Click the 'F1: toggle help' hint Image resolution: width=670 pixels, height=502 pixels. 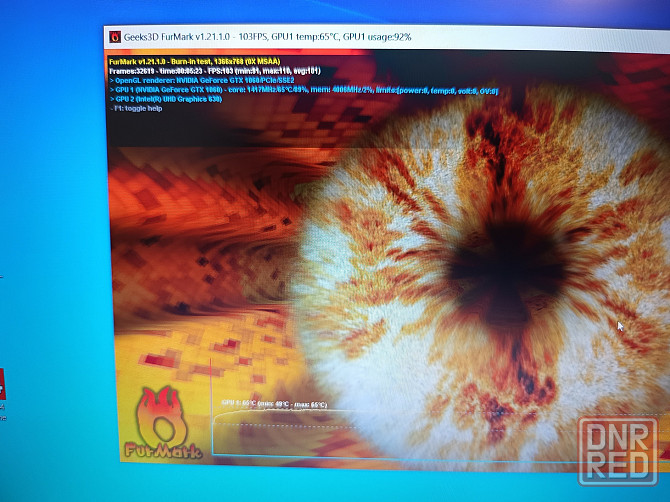[136, 109]
